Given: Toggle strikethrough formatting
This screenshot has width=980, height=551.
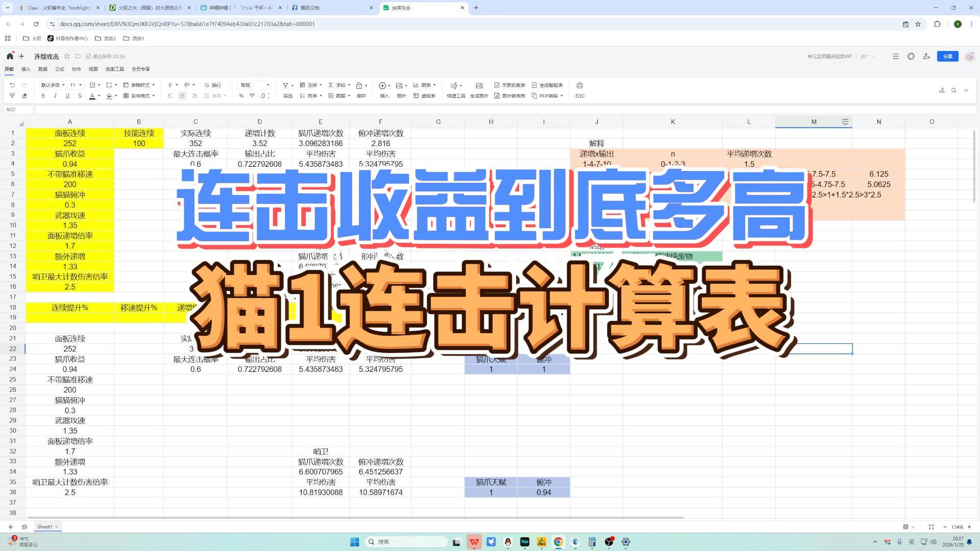Looking at the screenshot, I should click(x=79, y=95).
